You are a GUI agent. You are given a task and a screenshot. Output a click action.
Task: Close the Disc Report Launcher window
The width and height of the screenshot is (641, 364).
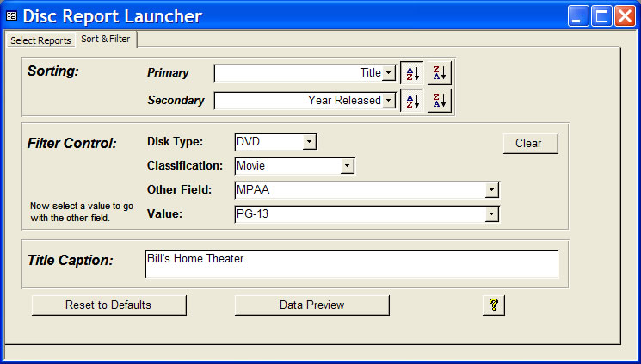pyautogui.click(x=624, y=16)
